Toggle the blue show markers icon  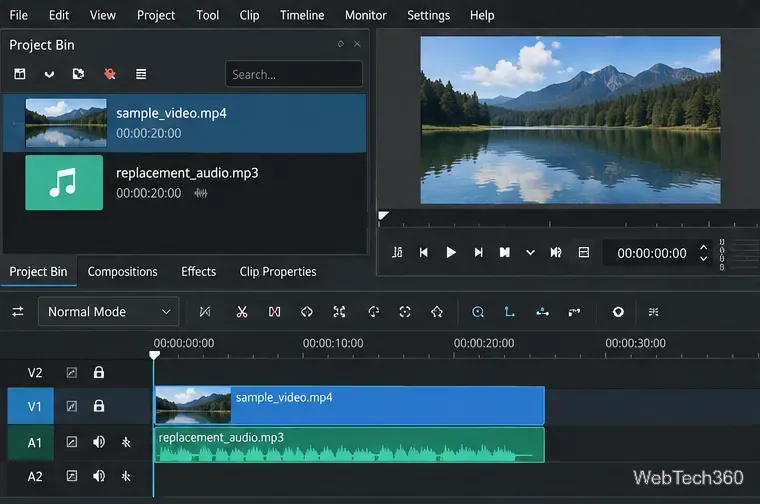[542, 312]
